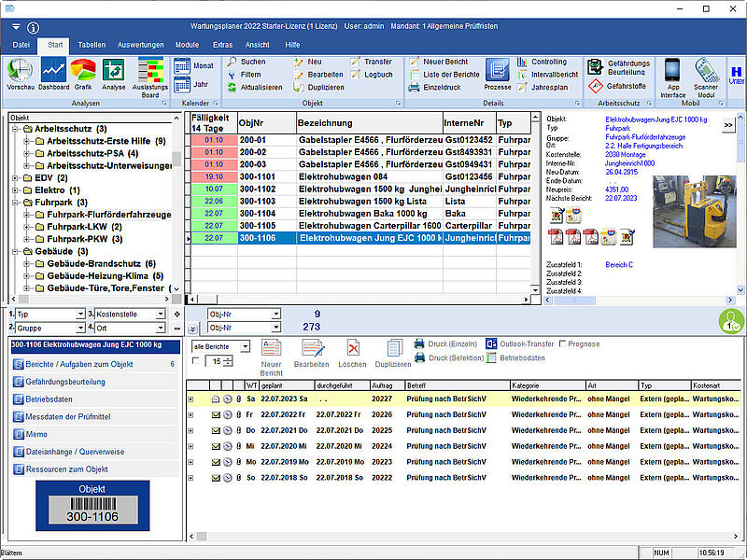Open the Dashboard chart icon
Image resolution: width=747 pixels, height=560 pixels.
(53, 71)
